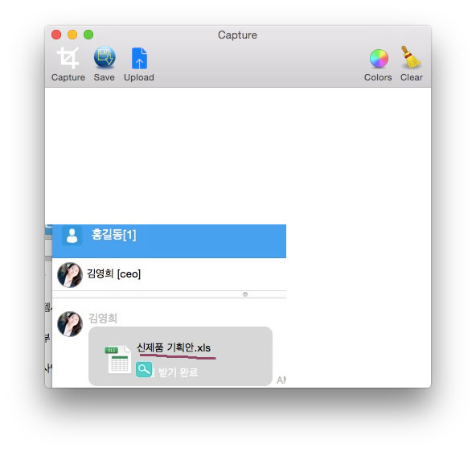The image size is (476, 452).
Task: Click the yellow minimize window button
Action: coord(72,35)
